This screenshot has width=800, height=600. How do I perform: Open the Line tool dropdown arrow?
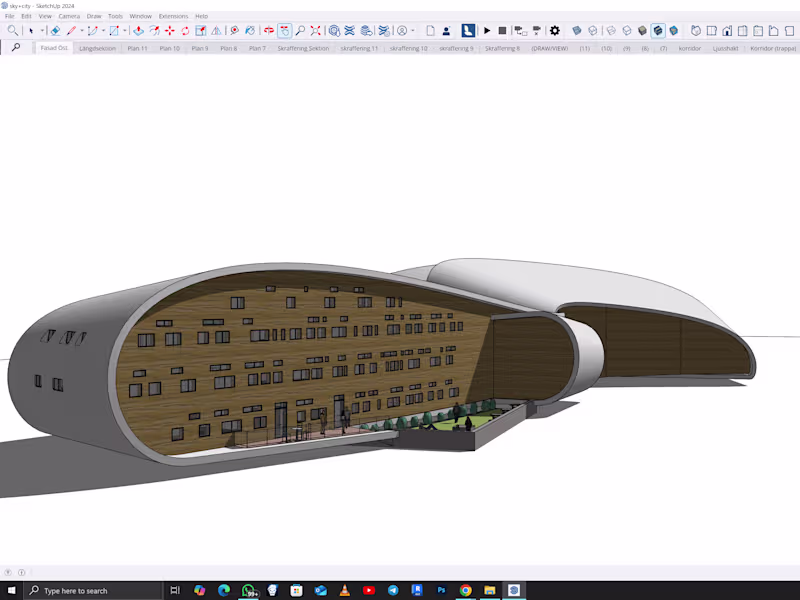click(81, 30)
